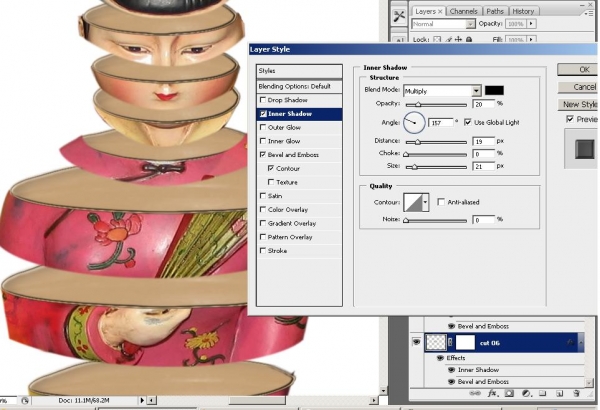Click lock all padlock icon
This screenshot has width=600, height=410.
coord(469,39)
